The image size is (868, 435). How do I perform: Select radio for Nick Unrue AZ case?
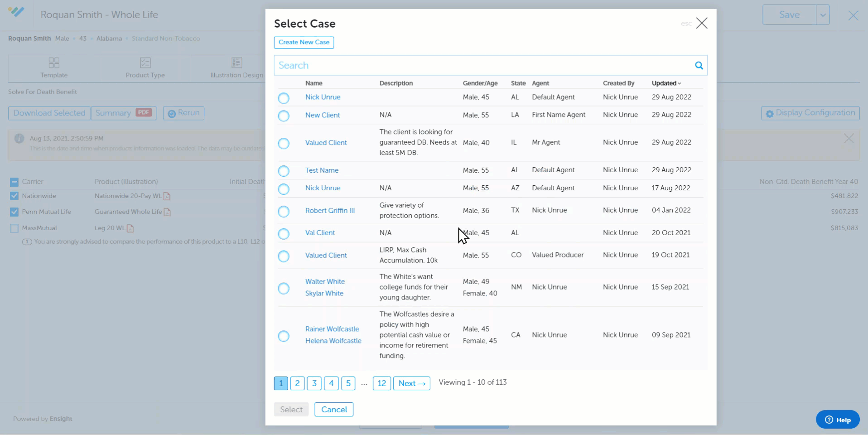[x=284, y=188]
